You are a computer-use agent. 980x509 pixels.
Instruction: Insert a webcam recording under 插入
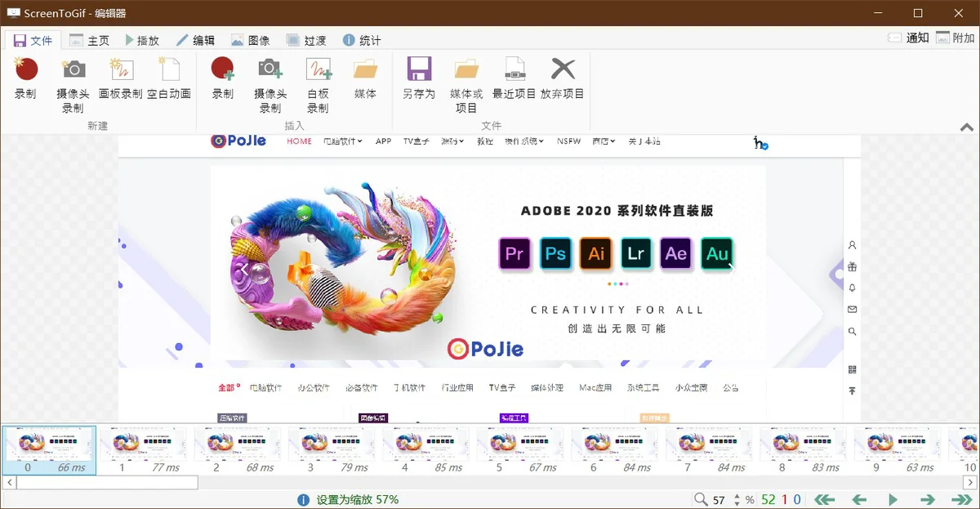pyautogui.click(x=270, y=85)
